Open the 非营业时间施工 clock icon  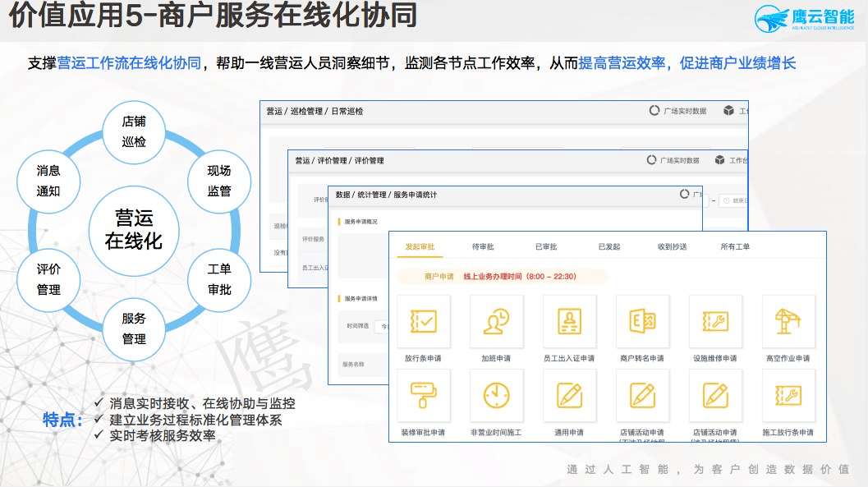497,396
